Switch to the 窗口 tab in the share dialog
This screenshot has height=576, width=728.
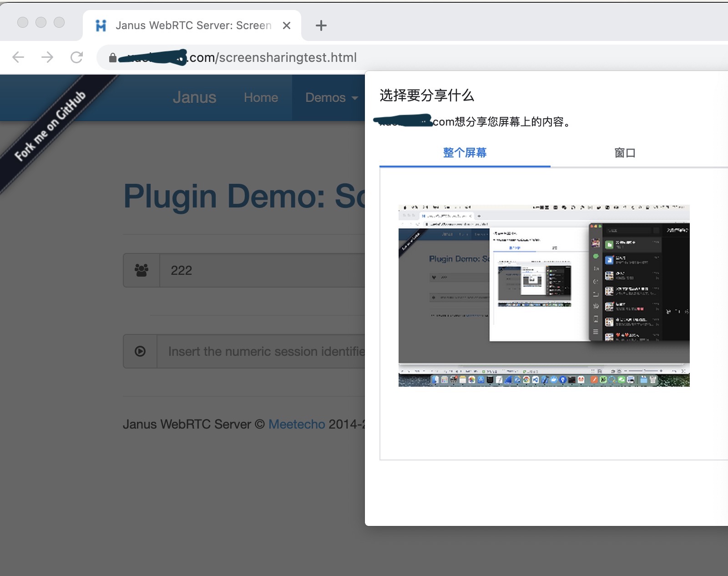[x=624, y=153]
